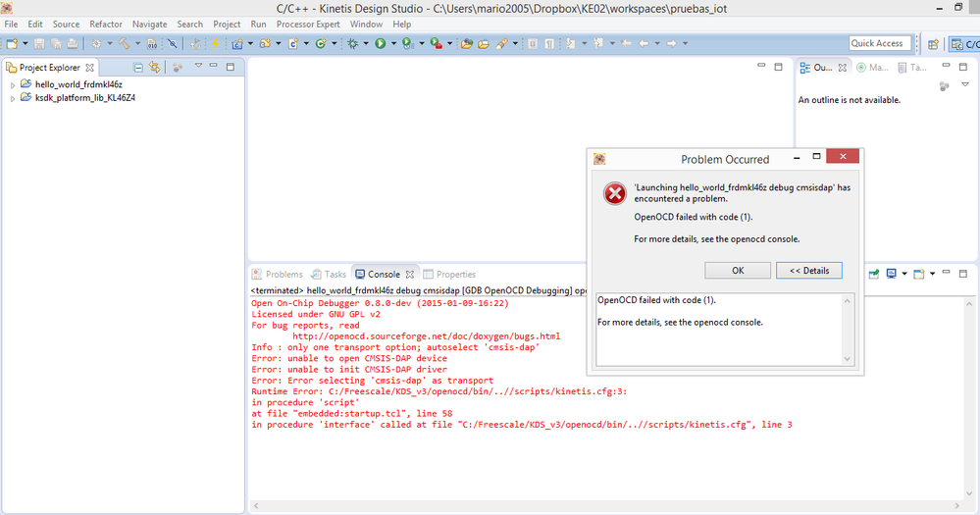Click the Print icon in toolbar
Viewport: 980px width, 515px height.
tap(73, 43)
